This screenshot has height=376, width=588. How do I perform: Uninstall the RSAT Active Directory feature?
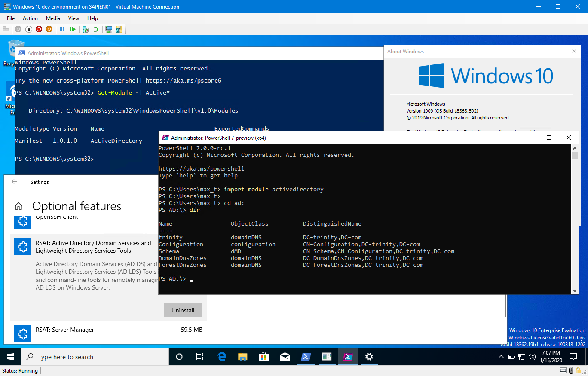pyautogui.click(x=183, y=310)
